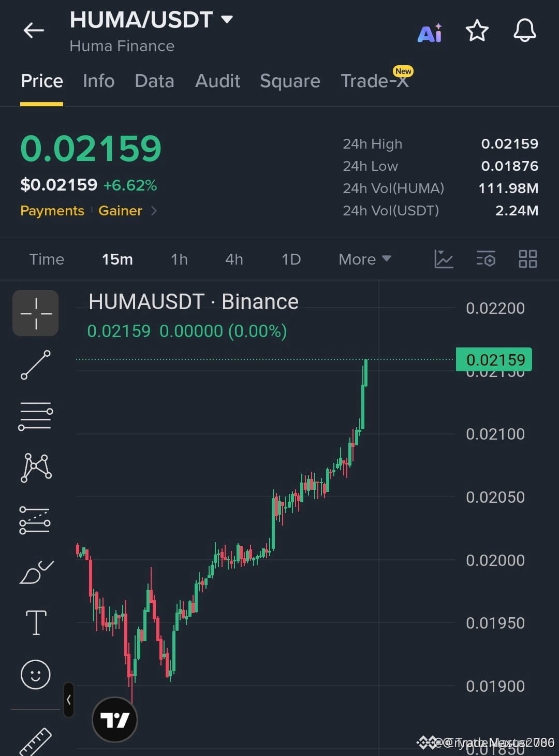Open the Gainer tag link
Image resolution: width=559 pixels, height=756 pixels.
click(120, 211)
